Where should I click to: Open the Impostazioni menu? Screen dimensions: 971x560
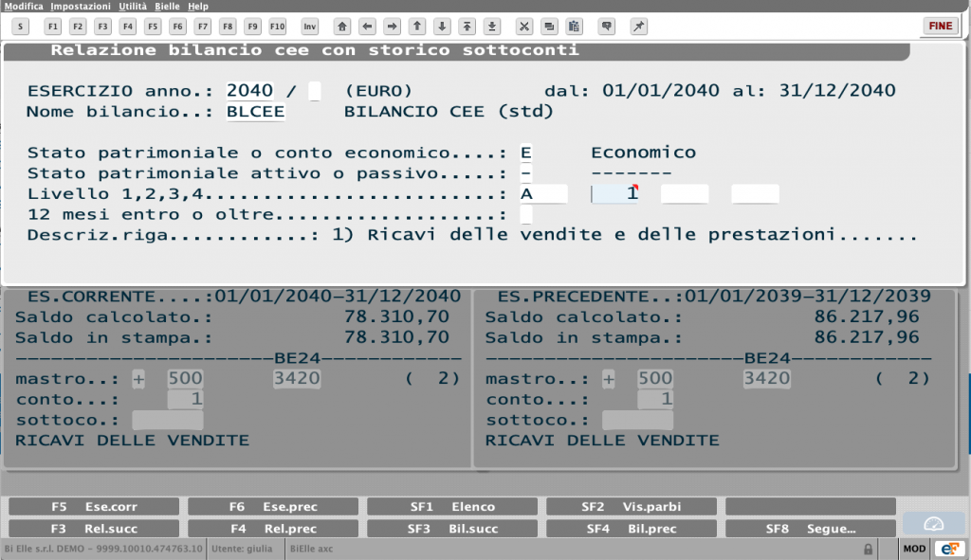(x=81, y=7)
